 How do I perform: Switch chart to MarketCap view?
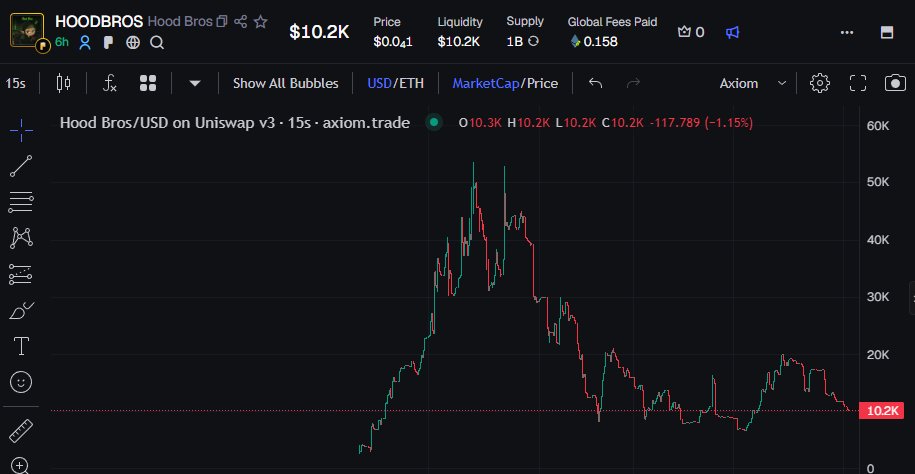(485, 83)
